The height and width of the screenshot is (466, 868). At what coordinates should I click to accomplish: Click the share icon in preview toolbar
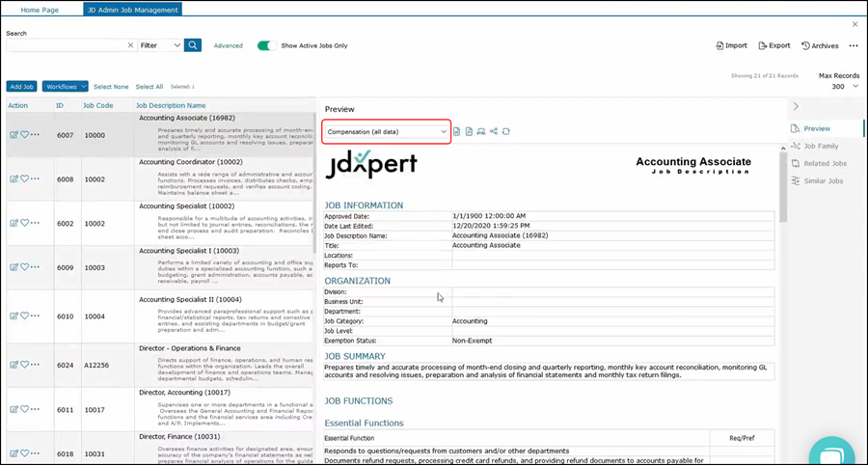point(494,131)
